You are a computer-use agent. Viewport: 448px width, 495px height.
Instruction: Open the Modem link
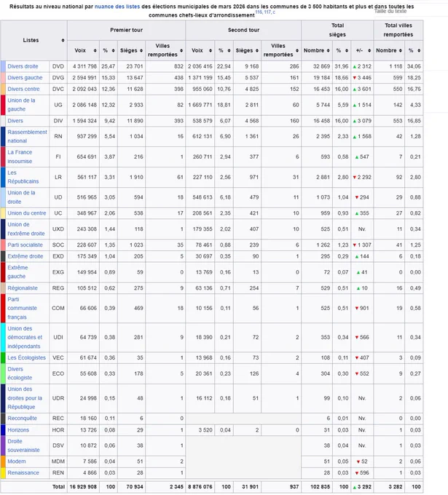[17, 462]
